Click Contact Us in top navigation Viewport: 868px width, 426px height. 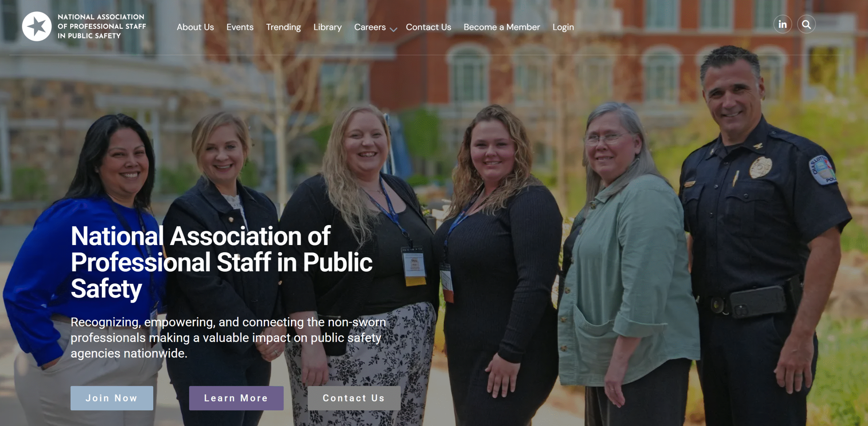pyautogui.click(x=429, y=27)
